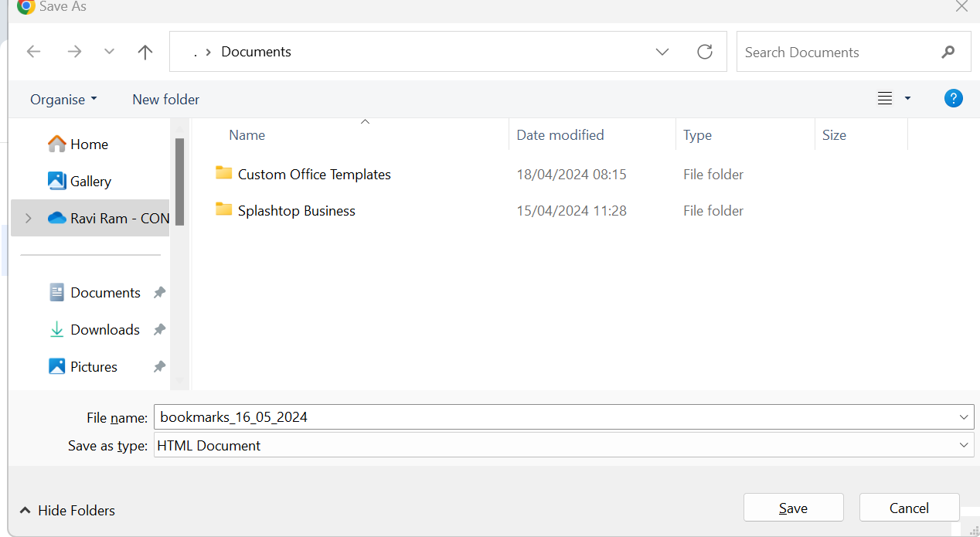Viewport: 980px width, 537px height.
Task: Collapse folders with Hide Folders
Action: 68,511
